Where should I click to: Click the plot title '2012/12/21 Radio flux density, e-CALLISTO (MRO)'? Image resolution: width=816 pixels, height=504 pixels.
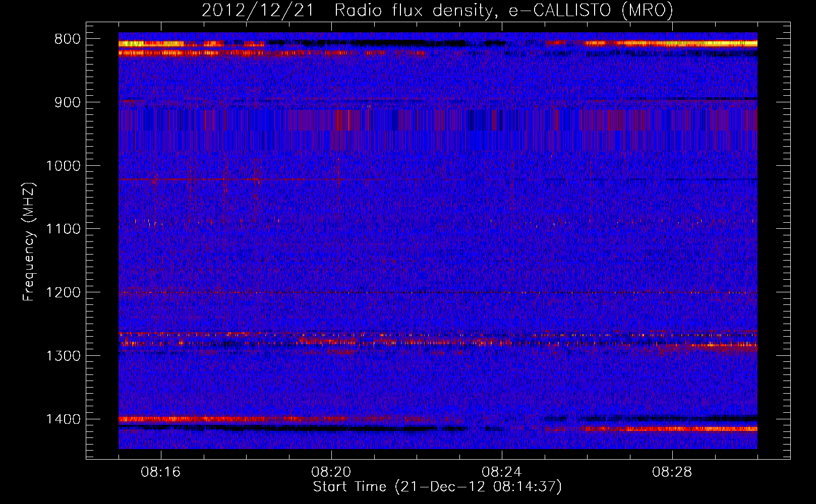click(x=437, y=10)
